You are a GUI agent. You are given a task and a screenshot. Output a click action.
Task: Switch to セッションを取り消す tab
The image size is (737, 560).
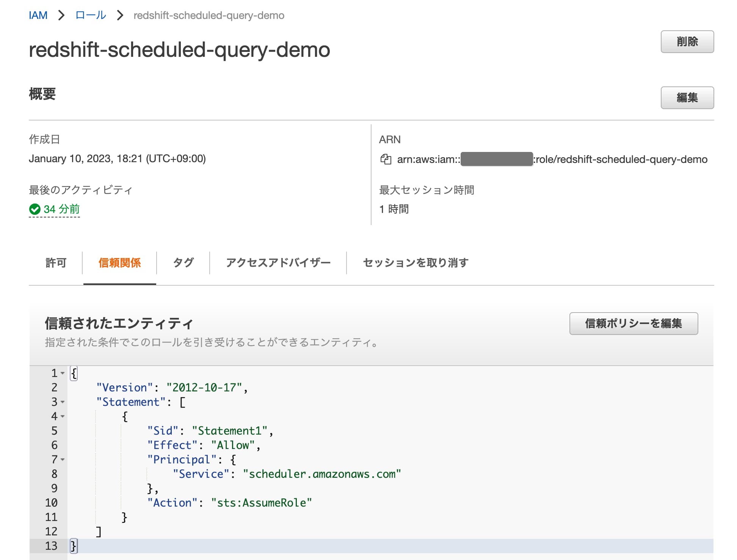click(x=416, y=263)
